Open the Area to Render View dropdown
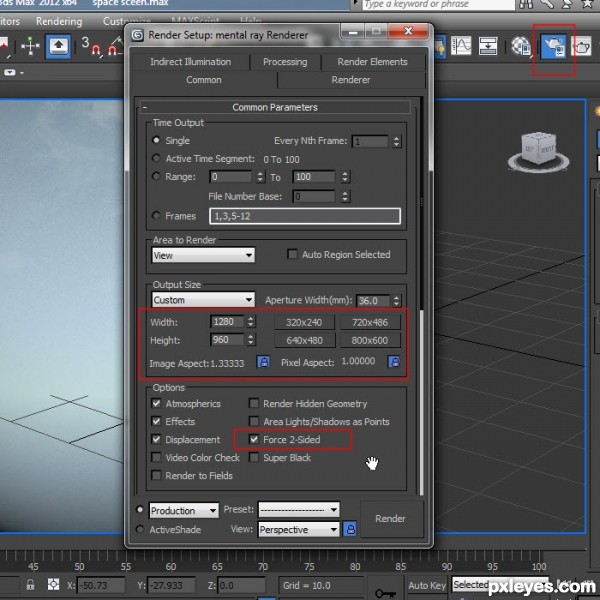This screenshot has width=600, height=600. click(203, 255)
